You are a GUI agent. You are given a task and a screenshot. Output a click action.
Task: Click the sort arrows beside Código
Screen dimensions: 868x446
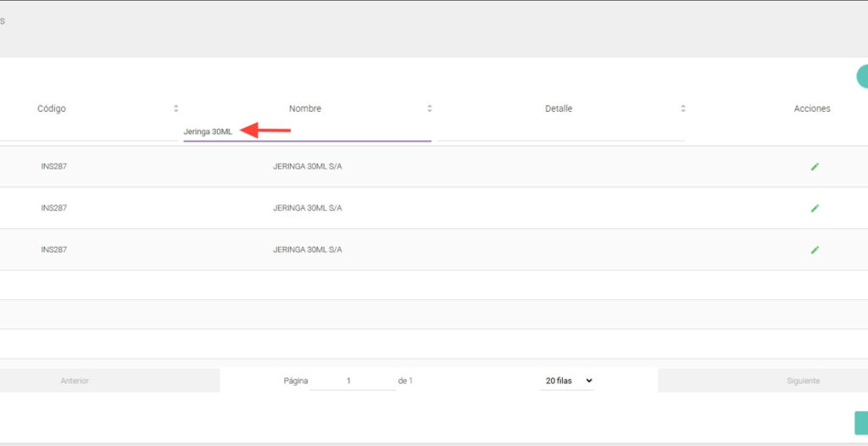(x=176, y=109)
